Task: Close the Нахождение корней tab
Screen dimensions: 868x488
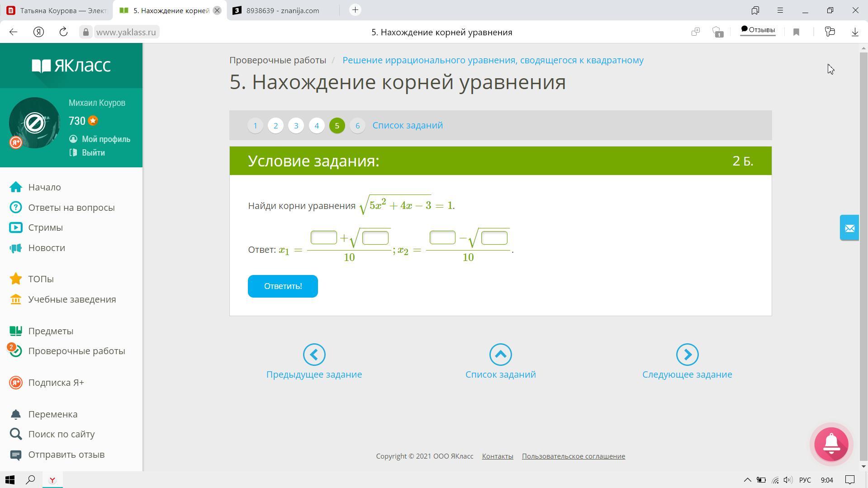Action: (217, 10)
